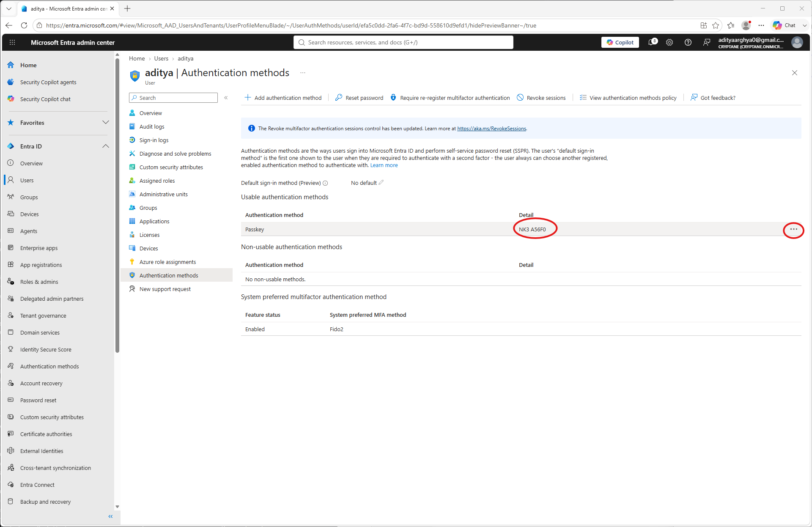Open browser profile icon
This screenshot has width=812, height=527.
[x=746, y=25]
